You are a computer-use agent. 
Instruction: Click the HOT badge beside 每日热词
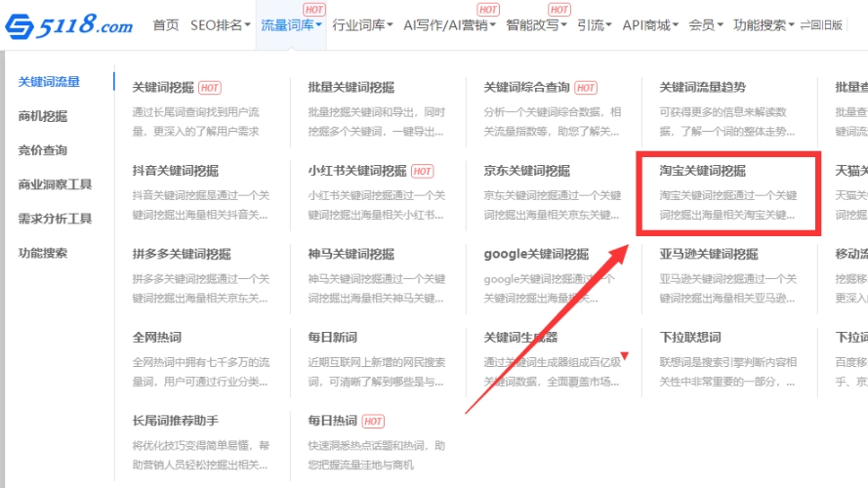click(373, 421)
